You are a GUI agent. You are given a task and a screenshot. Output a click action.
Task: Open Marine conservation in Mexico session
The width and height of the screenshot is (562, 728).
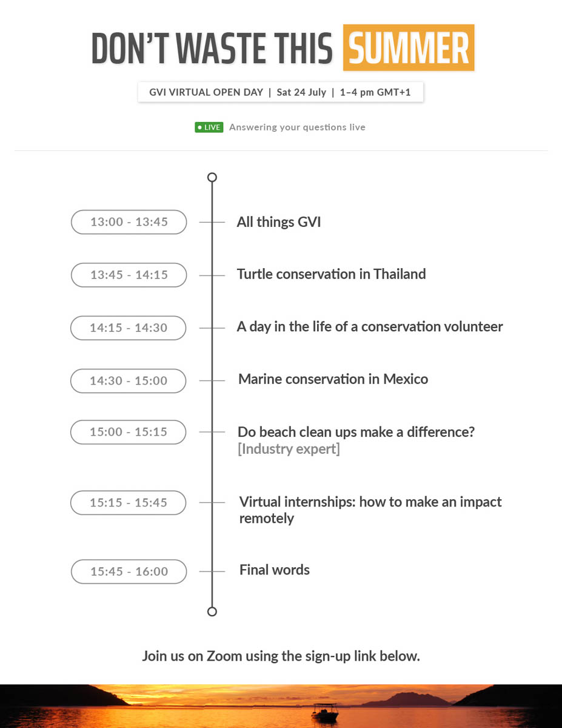pos(333,379)
